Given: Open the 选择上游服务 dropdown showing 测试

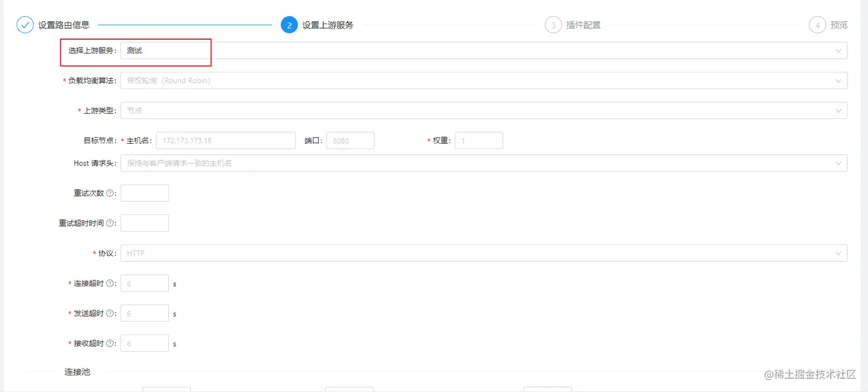Looking at the screenshot, I should click(x=483, y=51).
